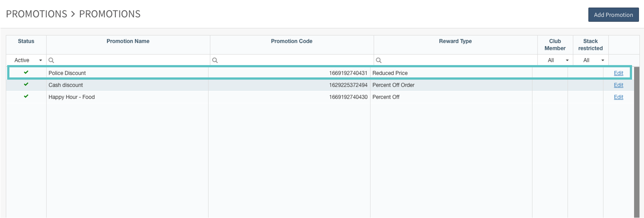Click Cash discount active checkmark
The height and width of the screenshot is (218, 644).
(x=26, y=84)
